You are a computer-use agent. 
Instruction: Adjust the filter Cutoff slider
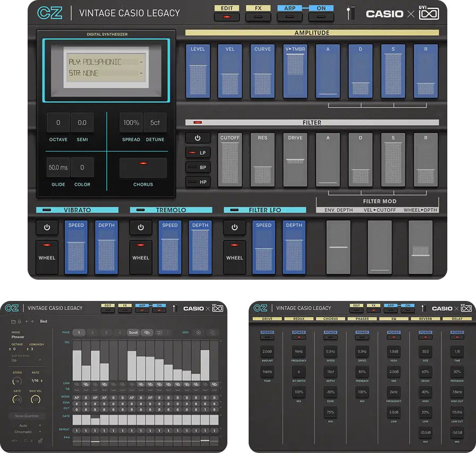[230, 160]
